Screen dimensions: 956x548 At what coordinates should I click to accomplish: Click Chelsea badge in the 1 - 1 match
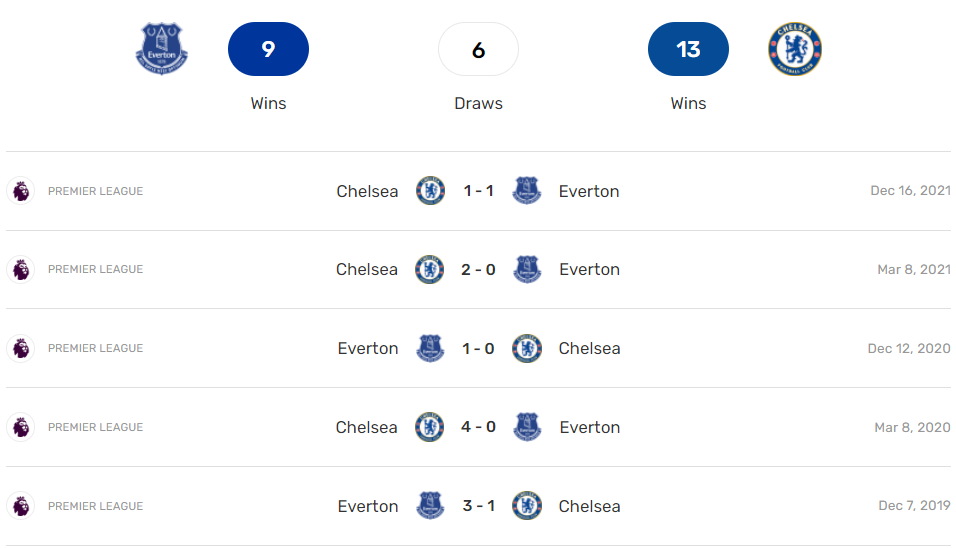tap(430, 191)
